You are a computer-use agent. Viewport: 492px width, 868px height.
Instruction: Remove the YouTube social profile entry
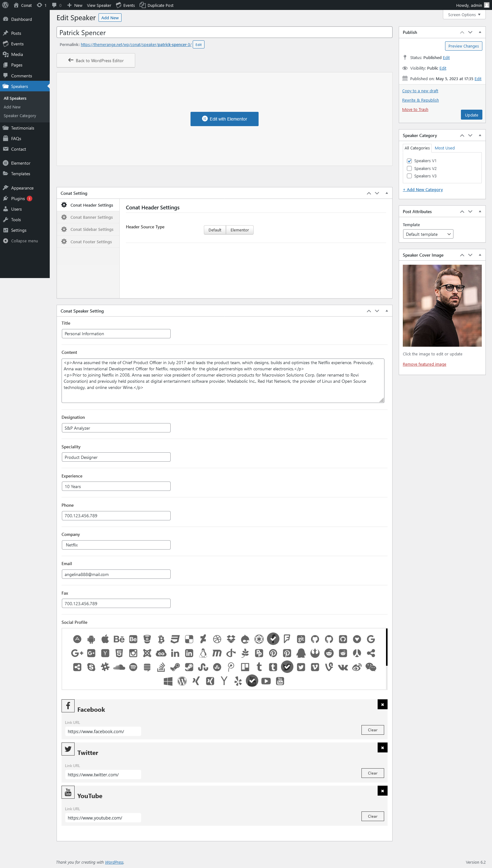382,791
